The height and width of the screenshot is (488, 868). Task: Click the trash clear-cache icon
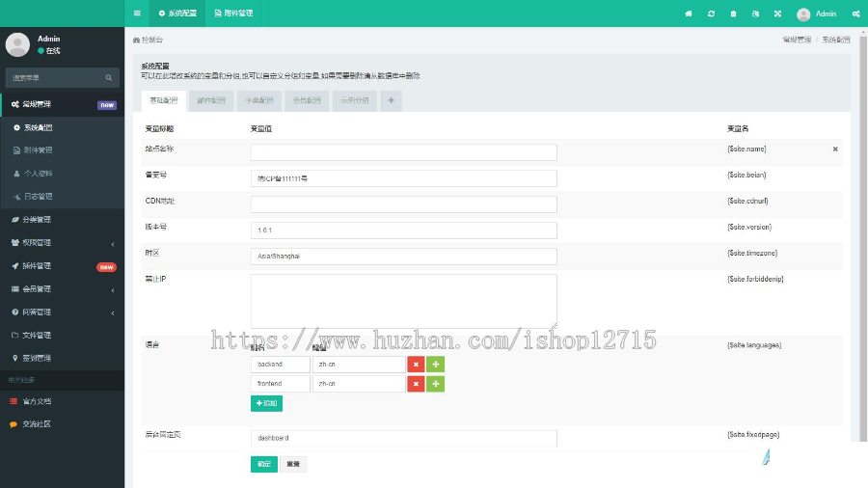(x=733, y=14)
